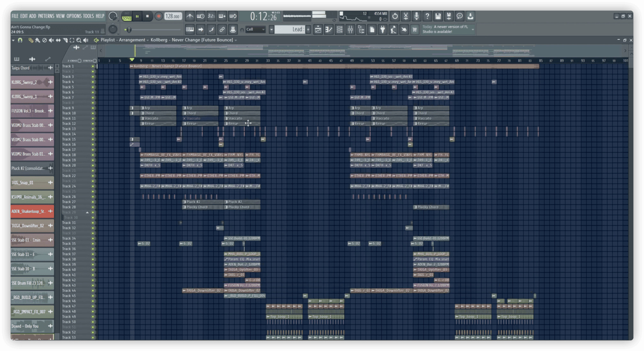The width and height of the screenshot is (644, 351).
Task: Add new pattern with plus button
Action: [308, 30]
